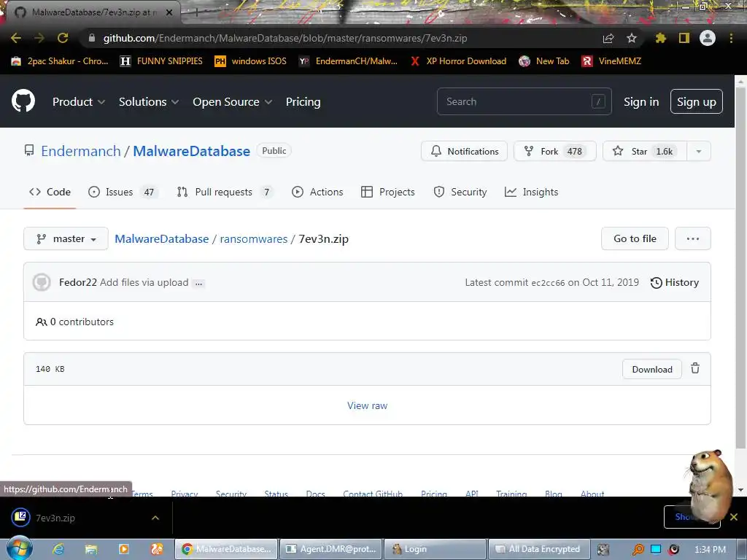Click the browser address bar URL
Image resolution: width=747 pixels, height=560 pixels.
(x=285, y=38)
